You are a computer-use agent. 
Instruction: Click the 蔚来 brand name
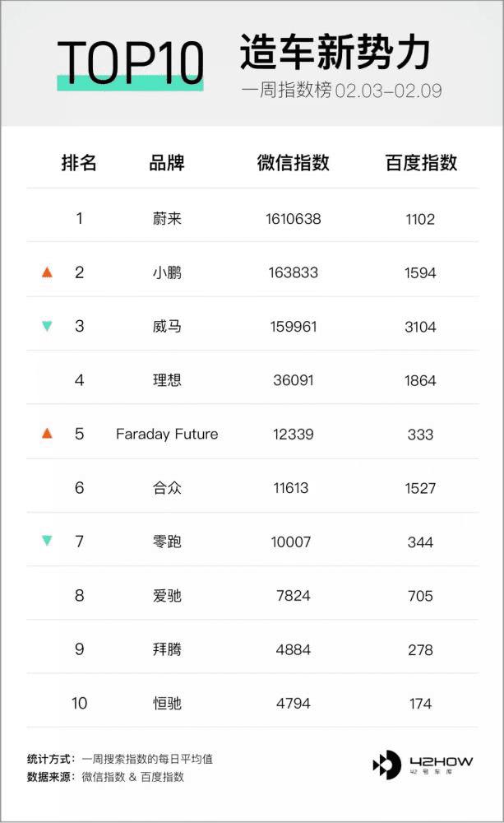[167, 218]
